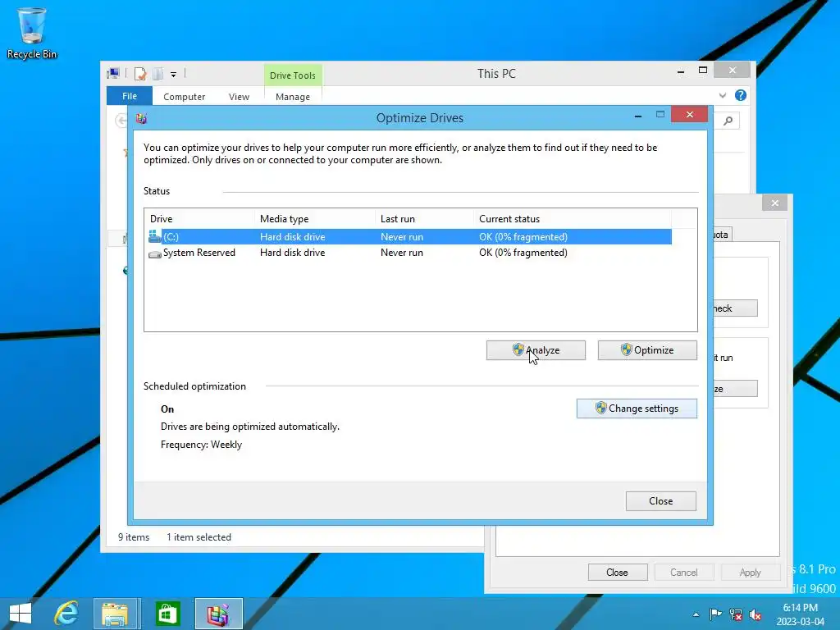
Task: Click the Analyze button
Action: coord(536,350)
